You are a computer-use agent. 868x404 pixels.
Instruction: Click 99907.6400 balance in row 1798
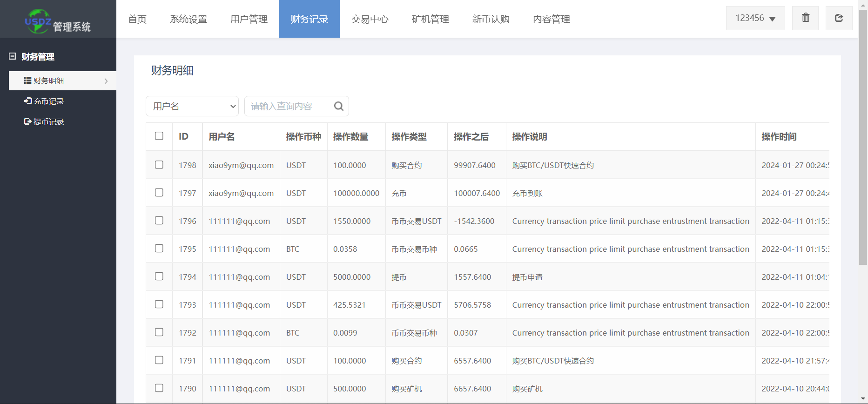click(x=475, y=165)
